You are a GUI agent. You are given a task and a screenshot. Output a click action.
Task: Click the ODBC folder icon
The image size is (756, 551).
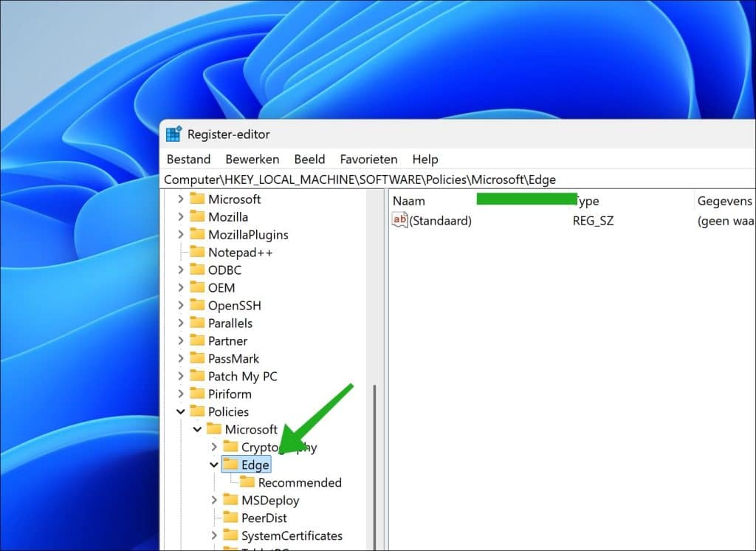pos(197,270)
